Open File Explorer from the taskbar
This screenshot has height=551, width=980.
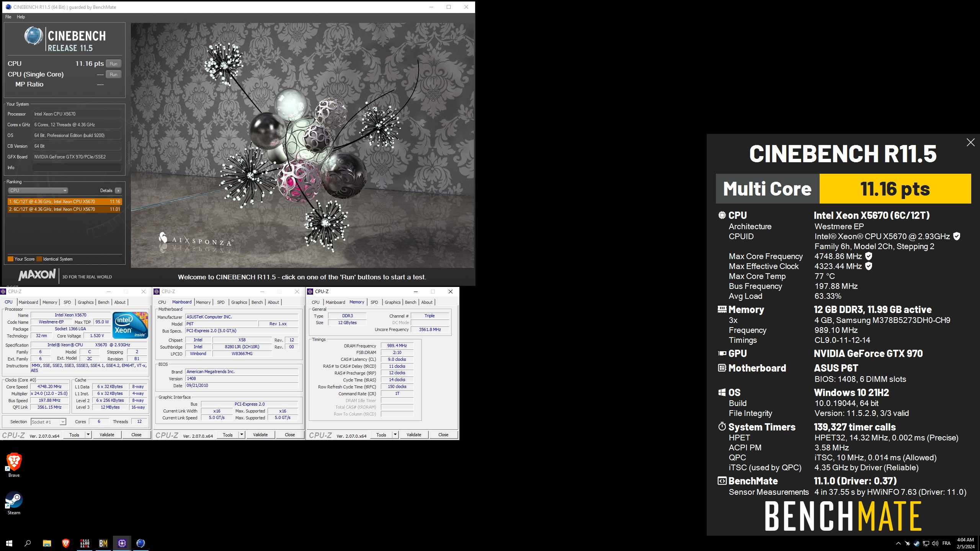click(47, 543)
